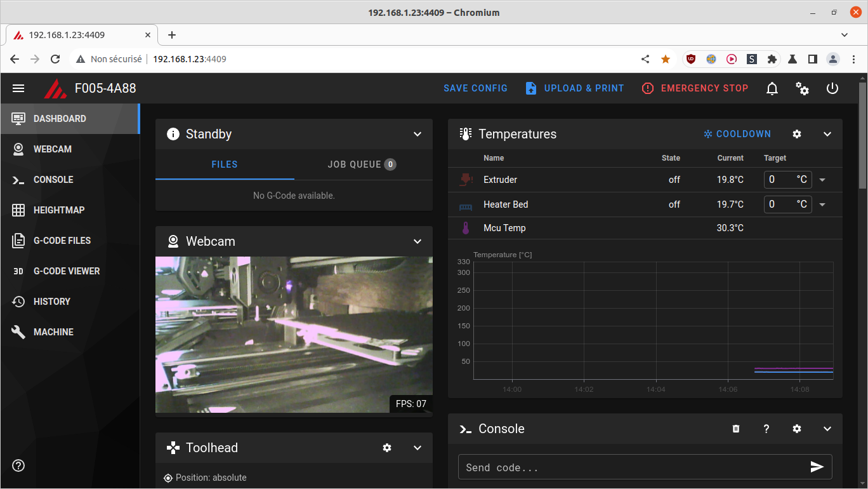The height and width of the screenshot is (489, 868).
Task: Click the red printer logo
Action: [x=55, y=89]
